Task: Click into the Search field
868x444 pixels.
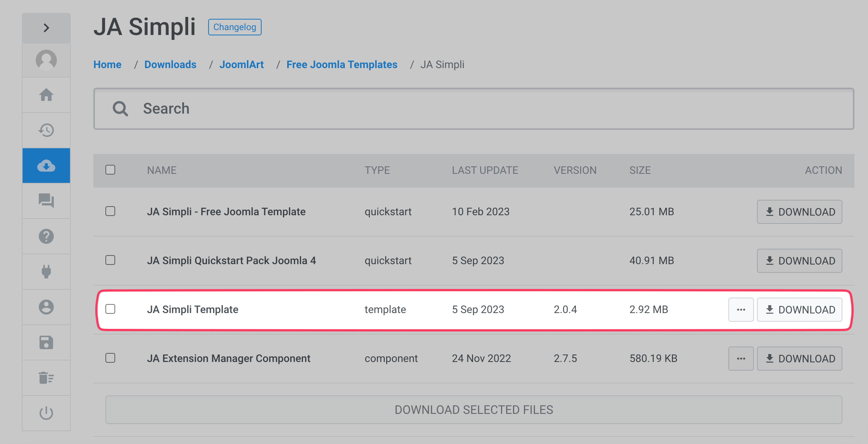Action: (474, 109)
